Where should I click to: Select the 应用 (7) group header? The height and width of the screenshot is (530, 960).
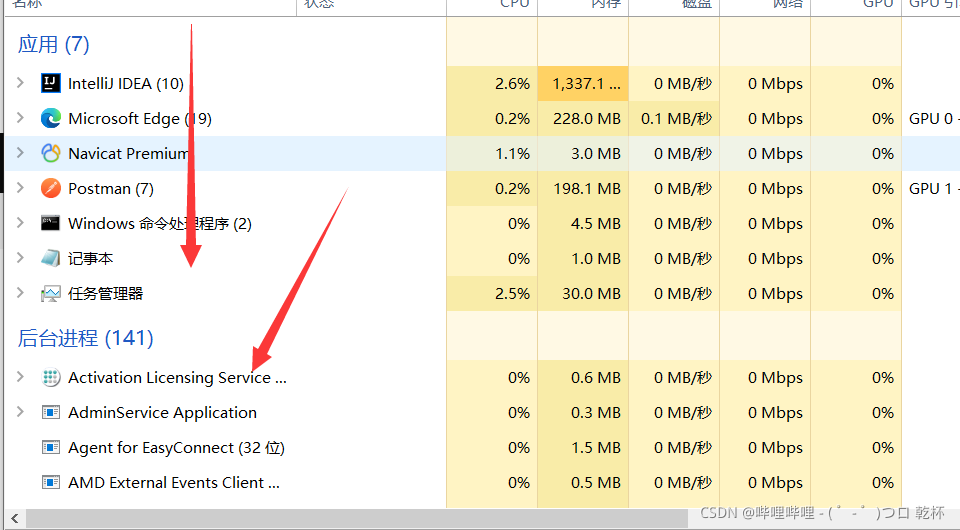click(53, 44)
